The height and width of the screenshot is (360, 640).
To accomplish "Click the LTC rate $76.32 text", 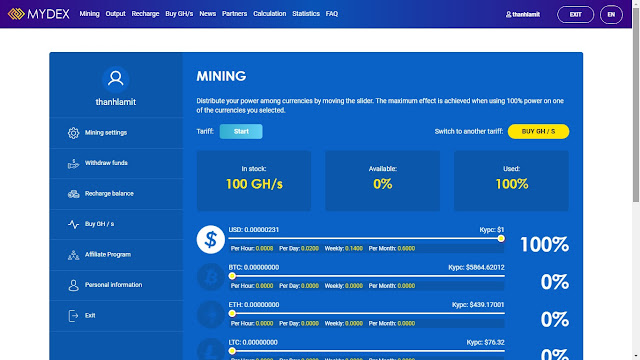I will click(485, 342).
